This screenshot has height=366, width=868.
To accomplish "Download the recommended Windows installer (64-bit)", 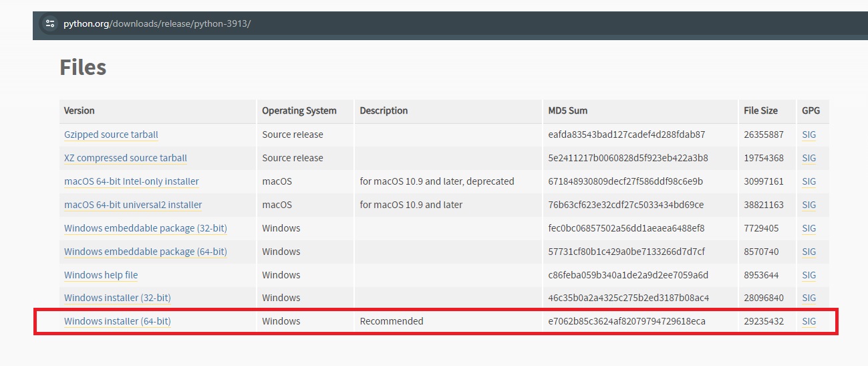I will click(x=117, y=321).
